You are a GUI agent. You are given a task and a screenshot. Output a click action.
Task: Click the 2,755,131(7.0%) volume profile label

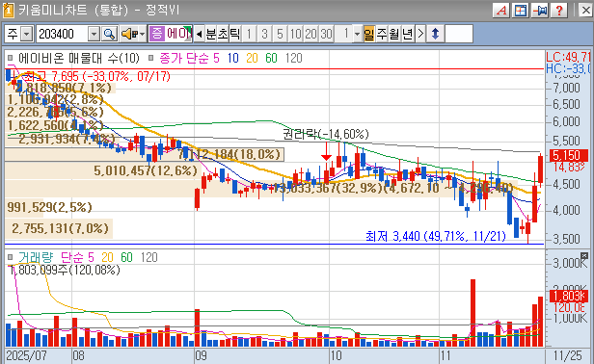60,228
